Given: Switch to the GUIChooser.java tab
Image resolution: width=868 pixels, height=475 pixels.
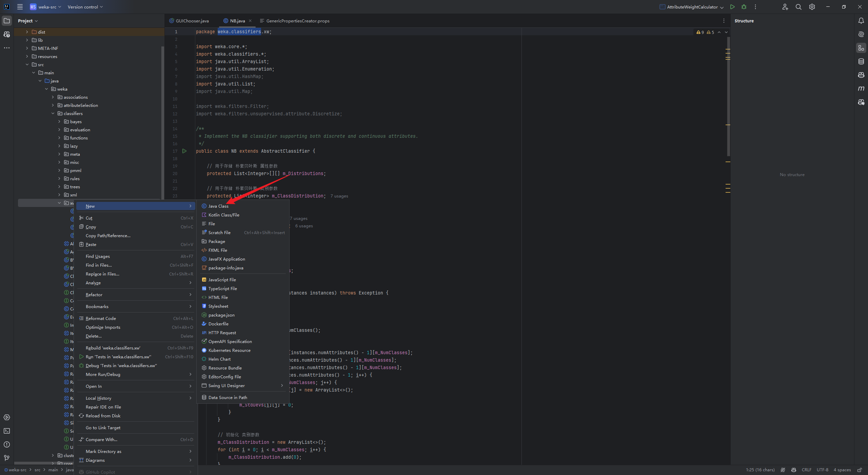Looking at the screenshot, I should (189, 21).
